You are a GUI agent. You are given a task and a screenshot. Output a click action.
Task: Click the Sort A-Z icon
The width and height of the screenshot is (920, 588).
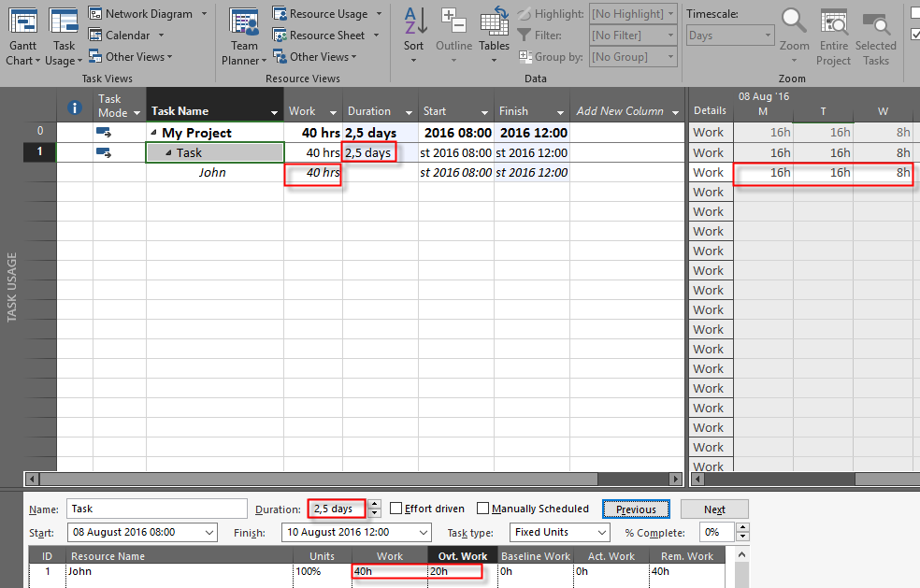[x=414, y=21]
